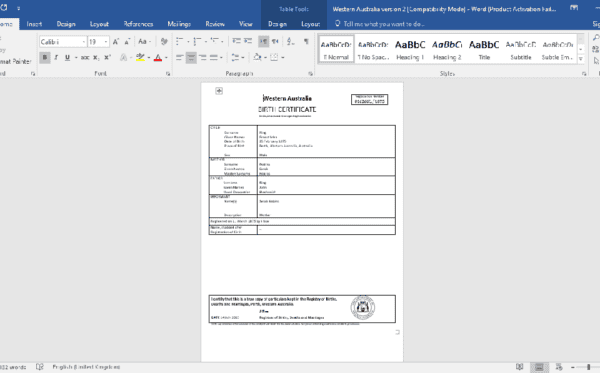Expand the Styles gallery
600x373 pixels.
(581, 59)
